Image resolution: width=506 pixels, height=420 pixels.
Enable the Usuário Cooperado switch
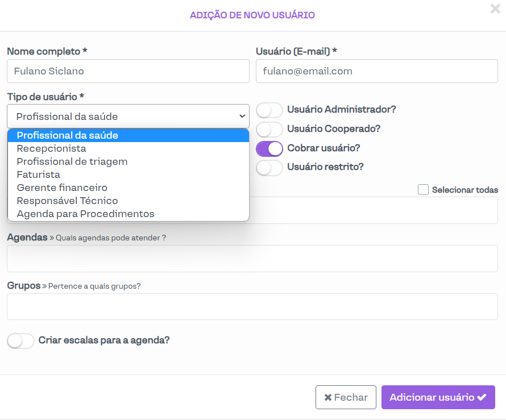269,129
